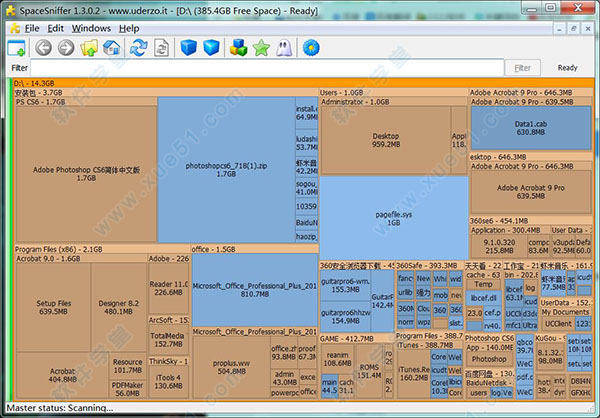Go forward to next view
This screenshot has width=600, height=418.
pyautogui.click(x=66, y=48)
